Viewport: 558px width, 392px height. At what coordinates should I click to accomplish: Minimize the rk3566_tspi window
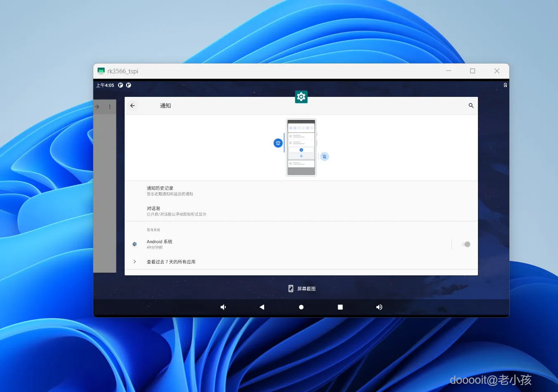click(449, 71)
